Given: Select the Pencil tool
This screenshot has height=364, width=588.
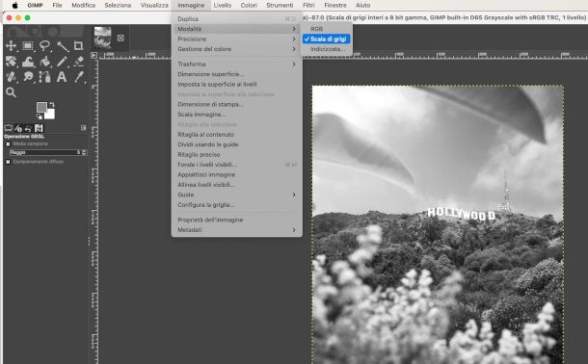Looking at the screenshot, I should pos(62,62).
